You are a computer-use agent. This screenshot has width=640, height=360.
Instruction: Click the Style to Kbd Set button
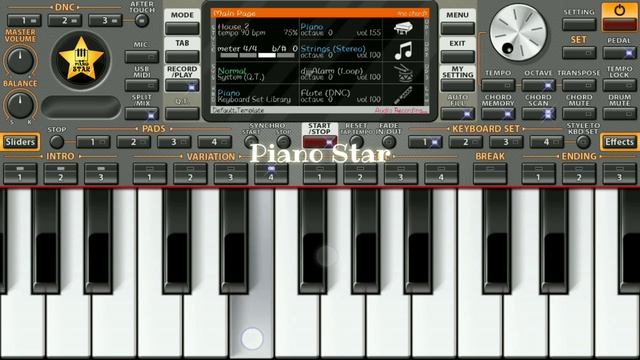click(583, 142)
